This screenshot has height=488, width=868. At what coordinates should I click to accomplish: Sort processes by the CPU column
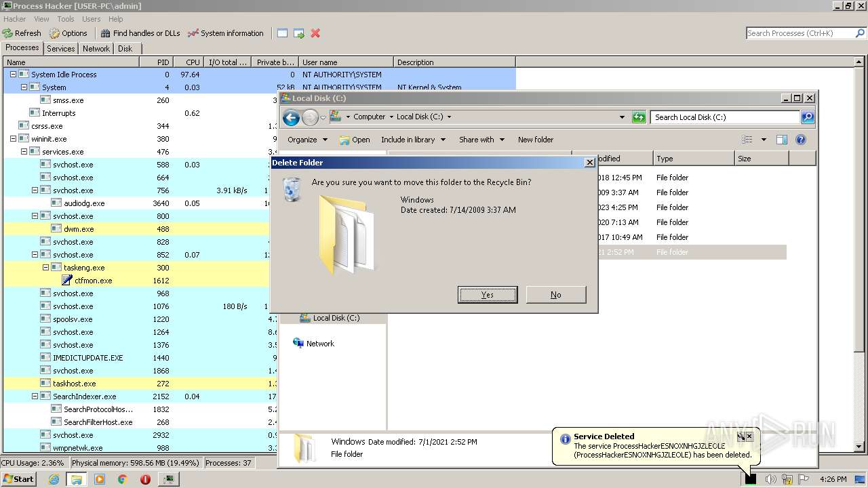point(189,62)
